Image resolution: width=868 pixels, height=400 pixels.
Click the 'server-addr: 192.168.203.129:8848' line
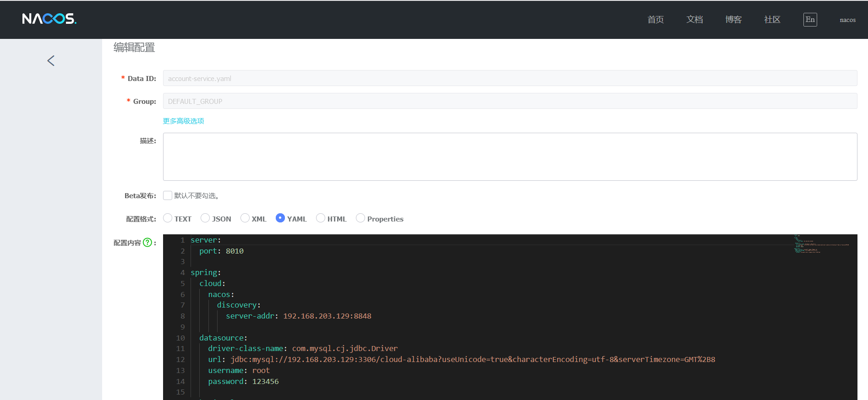[299, 316]
